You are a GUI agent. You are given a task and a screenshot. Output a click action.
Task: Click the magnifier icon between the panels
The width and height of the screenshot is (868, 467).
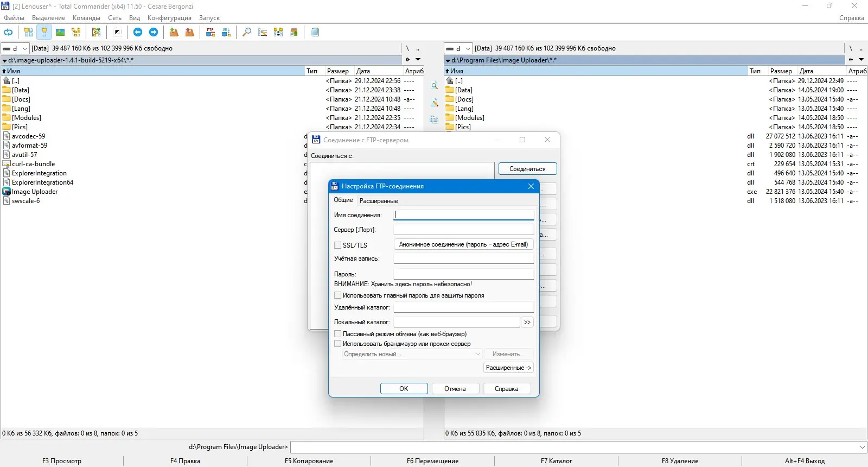434,85
